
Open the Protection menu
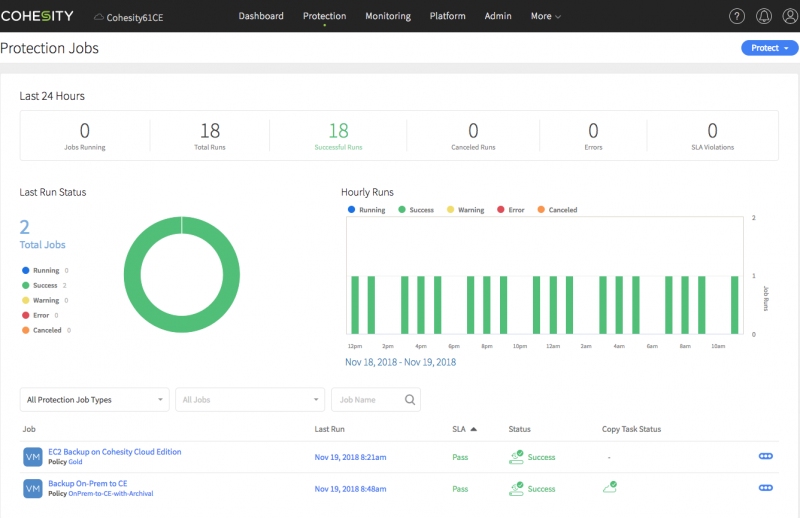pyautogui.click(x=324, y=16)
